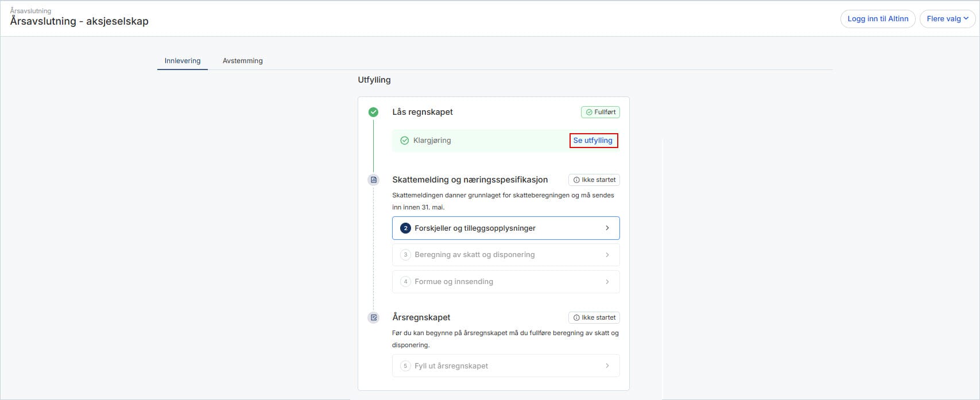Click the Årsavslutning breadcrumb text
Image resolution: width=980 pixels, height=400 pixels.
pos(30,11)
